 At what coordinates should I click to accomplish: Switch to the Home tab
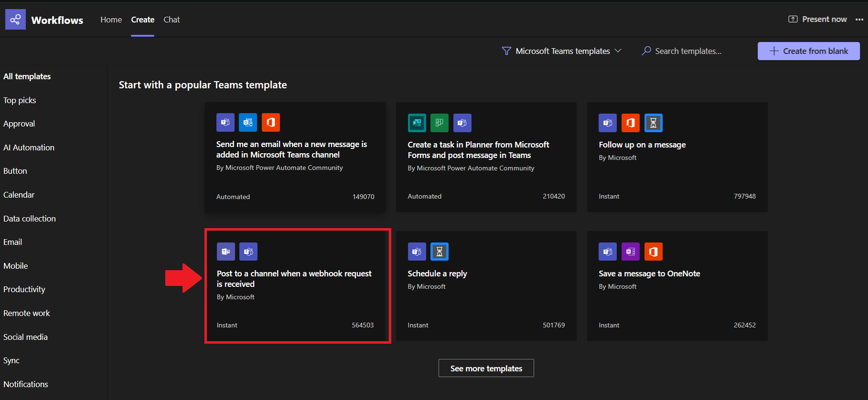click(x=111, y=20)
